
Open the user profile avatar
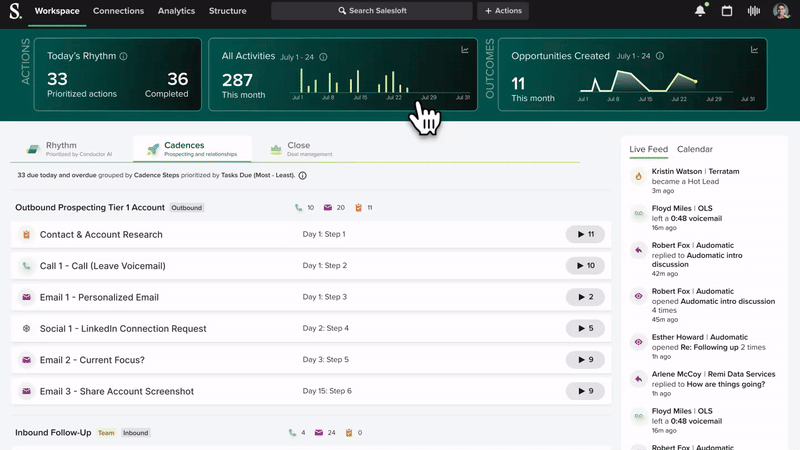(781, 11)
